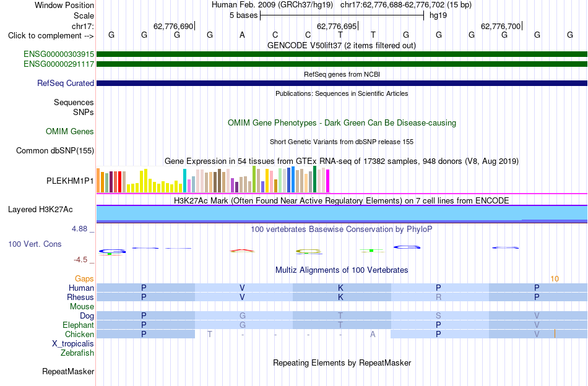
Task: Click the 5 bases scale bar
Action: point(342,15)
